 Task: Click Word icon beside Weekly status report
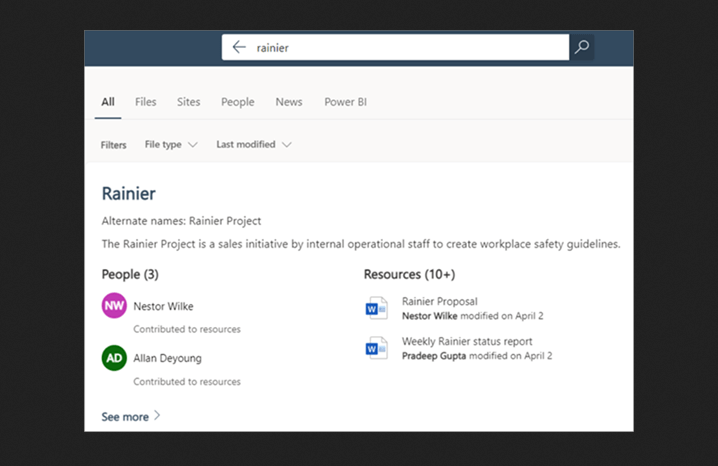(376, 348)
